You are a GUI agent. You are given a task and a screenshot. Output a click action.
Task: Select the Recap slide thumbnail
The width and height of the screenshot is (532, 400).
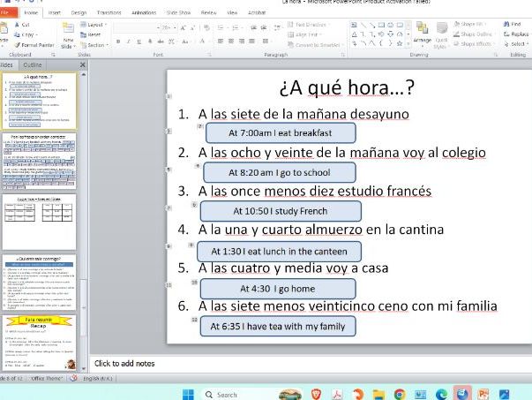[39, 343]
